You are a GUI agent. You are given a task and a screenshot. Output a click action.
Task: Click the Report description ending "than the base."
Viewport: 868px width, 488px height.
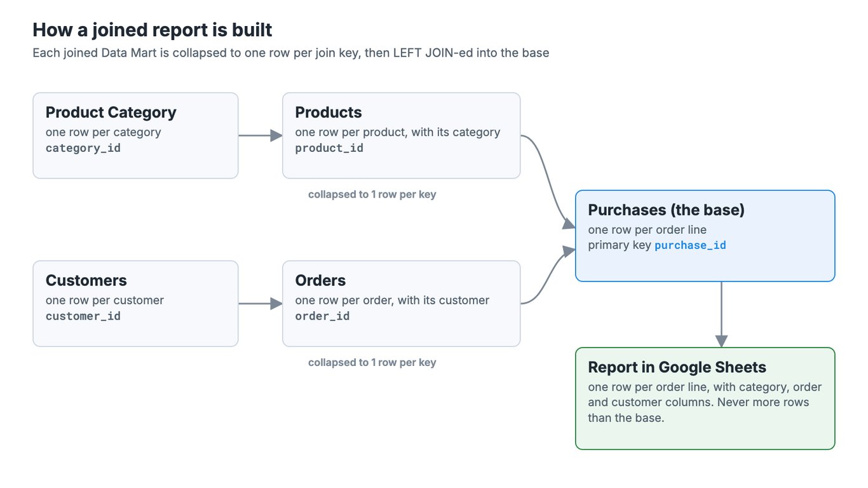705,403
